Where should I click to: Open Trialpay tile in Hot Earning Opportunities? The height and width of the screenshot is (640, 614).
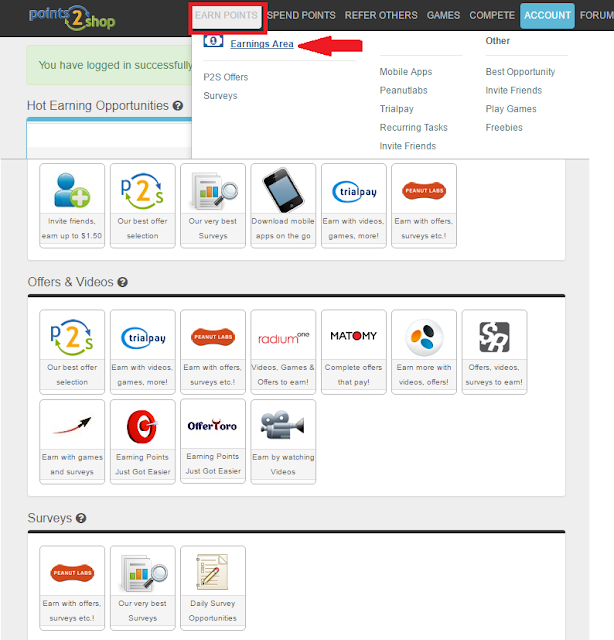(354, 206)
